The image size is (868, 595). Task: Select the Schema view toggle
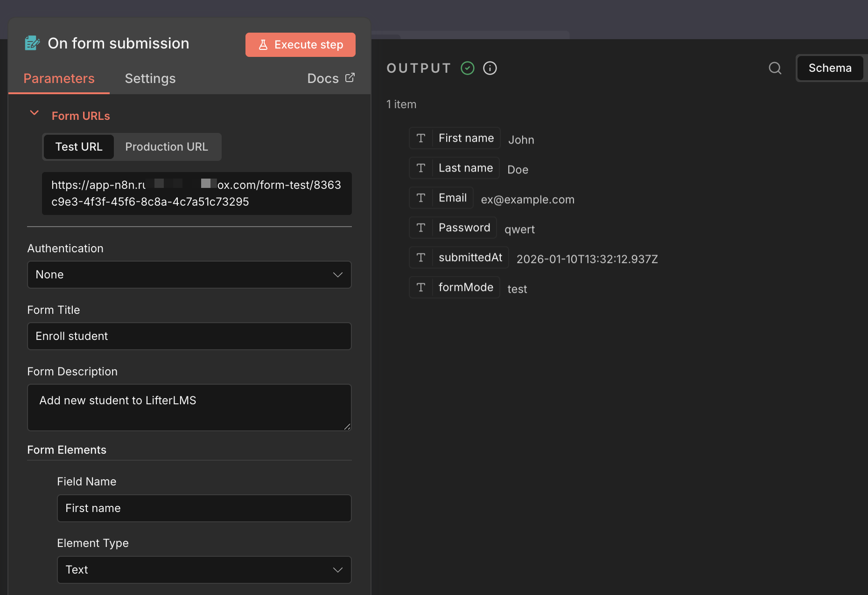click(x=830, y=68)
